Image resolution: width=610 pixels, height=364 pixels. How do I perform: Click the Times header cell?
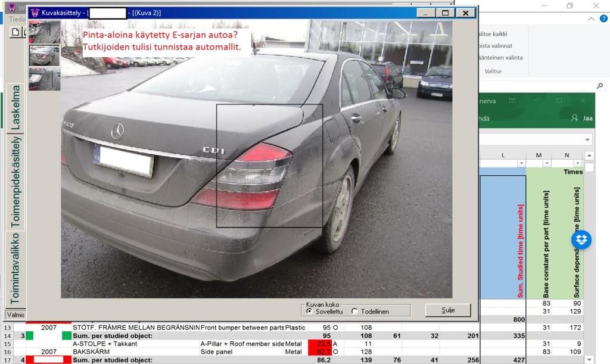click(x=572, y=172)
